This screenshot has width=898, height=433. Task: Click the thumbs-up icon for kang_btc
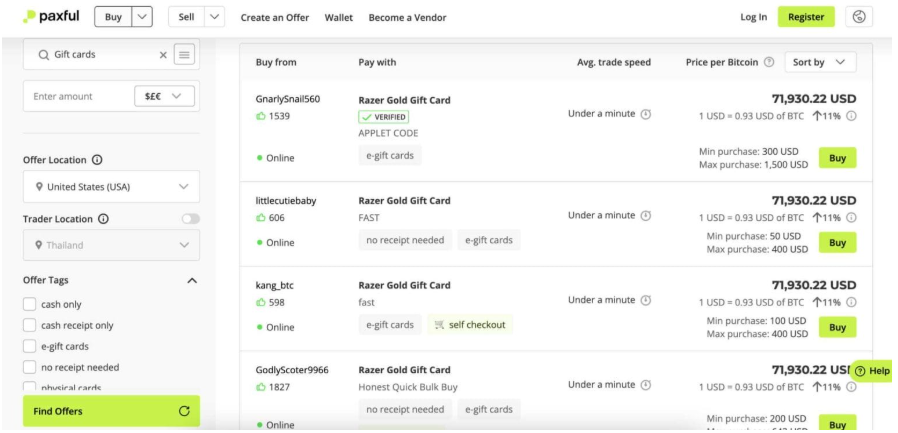pos(261,302)
